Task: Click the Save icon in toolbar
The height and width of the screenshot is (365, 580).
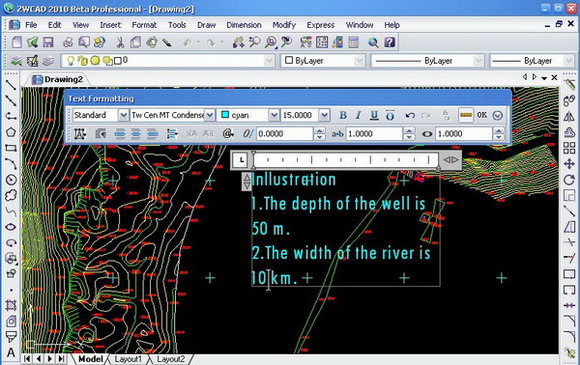Action: (48, 42)
